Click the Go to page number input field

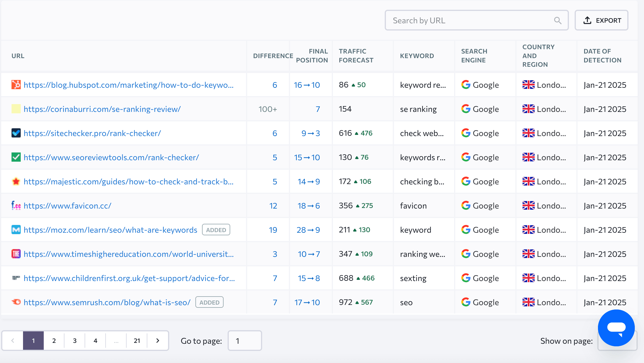(245, 341)
